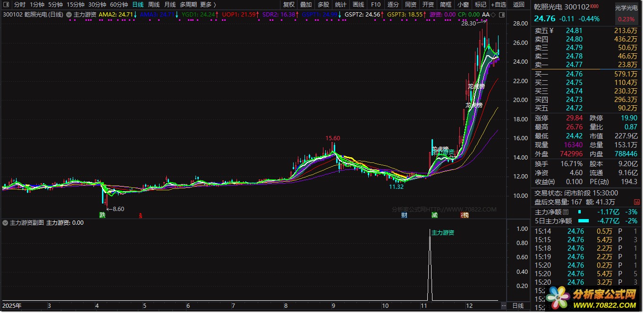This screenshot has height=313, width=644.
Task: Switch to 15分钟 period
Action: (x=76, y=5)
